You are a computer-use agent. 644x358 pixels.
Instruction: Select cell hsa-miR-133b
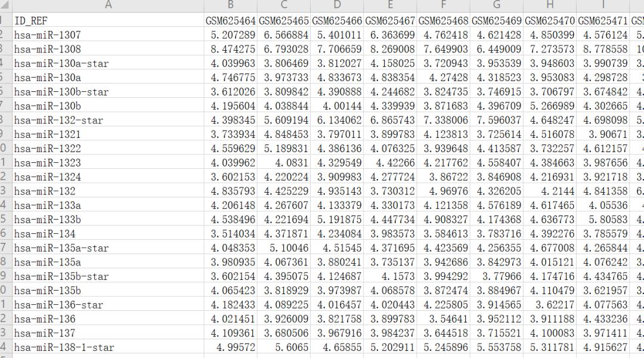[108, 219]
